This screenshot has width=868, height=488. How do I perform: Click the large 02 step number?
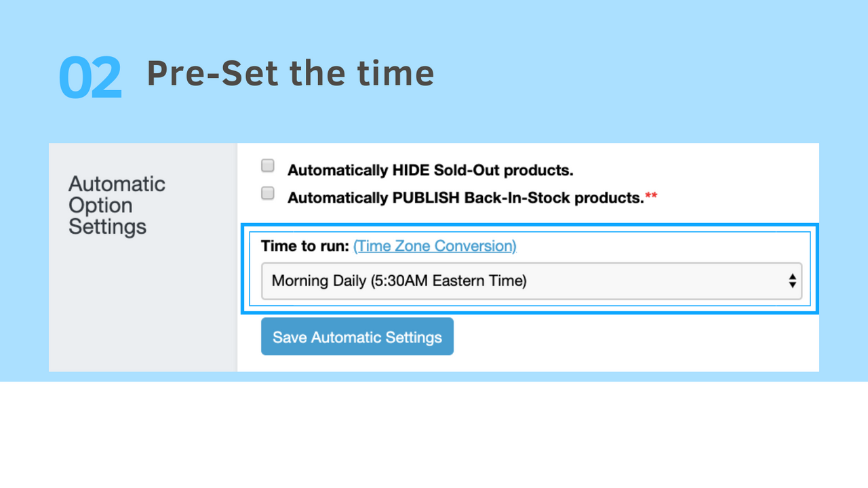(90, 76)
